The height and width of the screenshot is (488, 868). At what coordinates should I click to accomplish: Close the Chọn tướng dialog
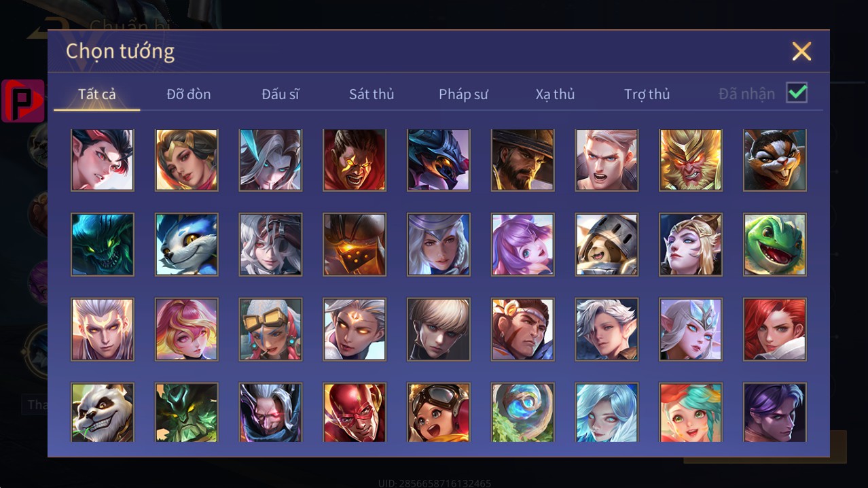(801, 52)
